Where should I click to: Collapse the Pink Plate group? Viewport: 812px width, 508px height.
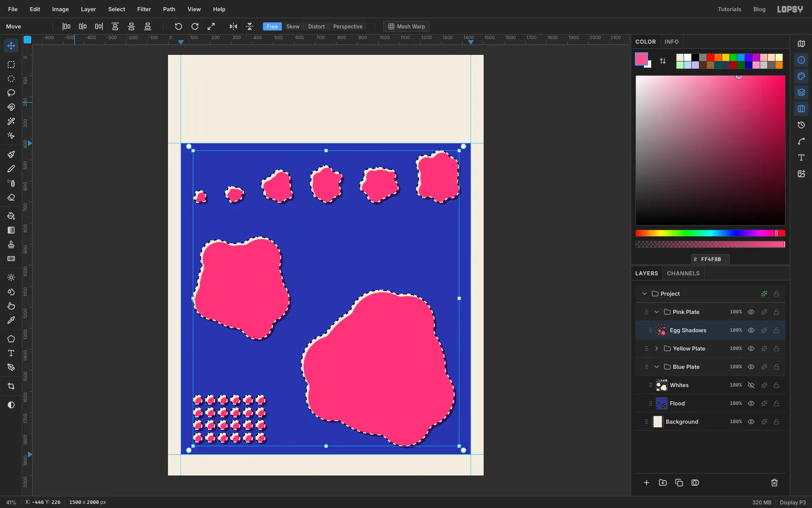[657, 312]
